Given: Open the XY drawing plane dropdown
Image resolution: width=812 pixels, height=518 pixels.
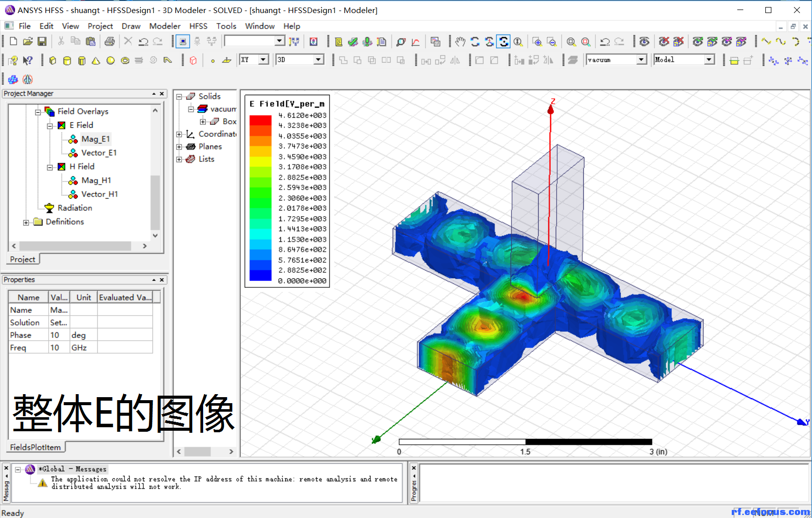Looking at the screenshot, I should tap(263, 60).
